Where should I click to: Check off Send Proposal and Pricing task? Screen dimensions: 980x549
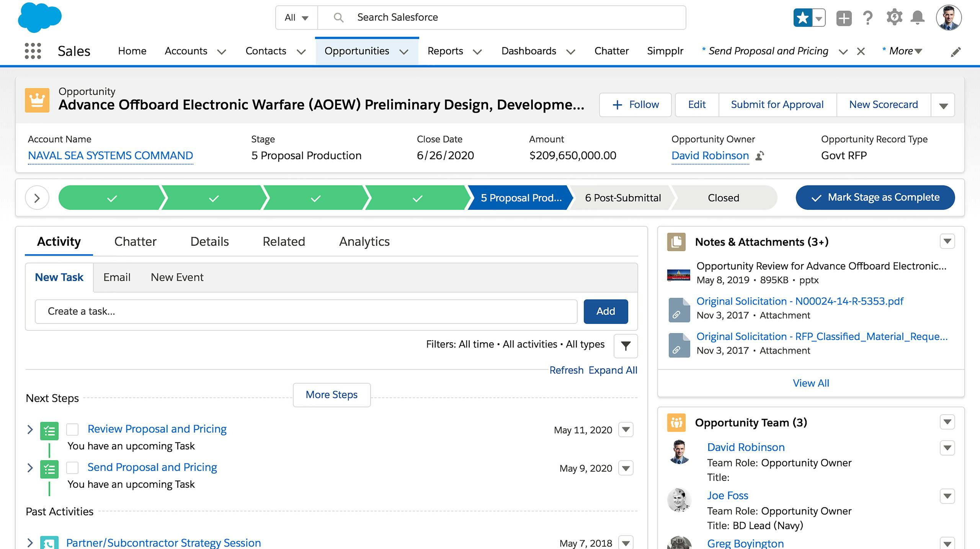point(72,468)
